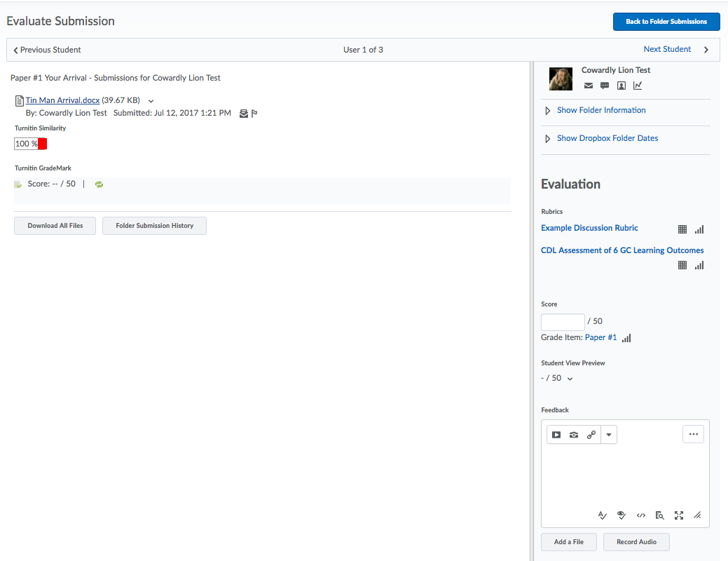This screenshot has width=728, height=561.
Task: Send an email to Cowardly Lion Test
Action: click(588, 86)
